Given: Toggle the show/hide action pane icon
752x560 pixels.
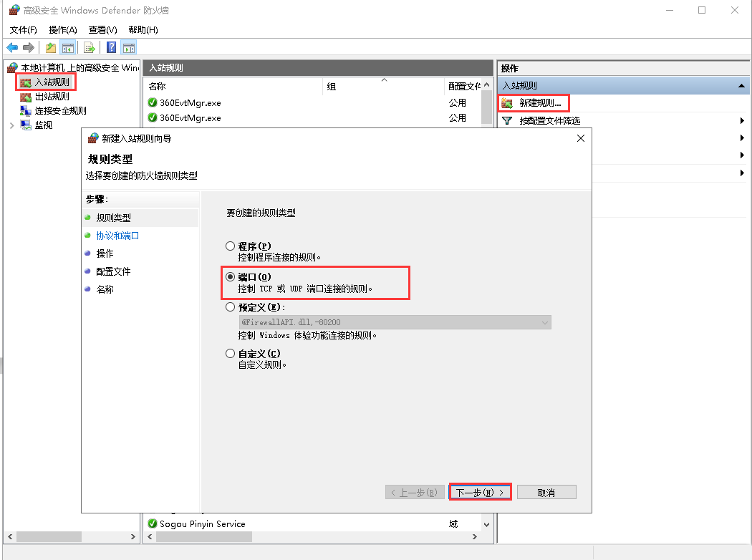Looking at the screenshot, I should (128, 47).
